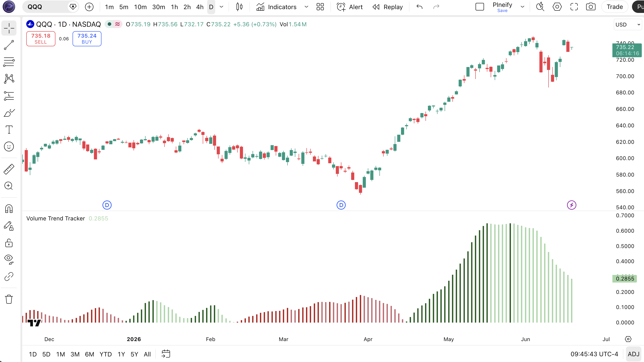Select the 1D date range

click(33, 354)
